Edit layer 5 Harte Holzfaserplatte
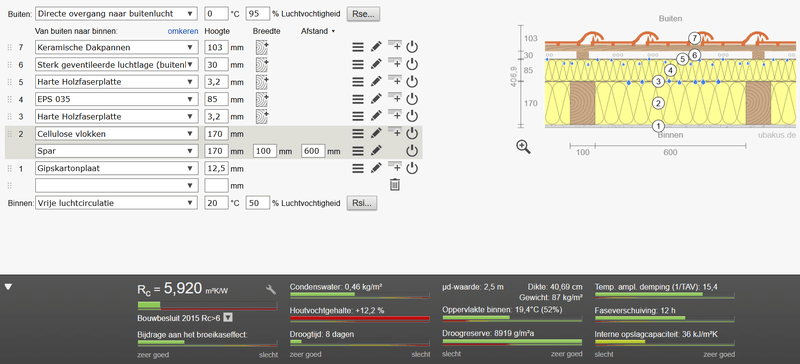The width and height of the screenshot is (800, 364). 376,82
